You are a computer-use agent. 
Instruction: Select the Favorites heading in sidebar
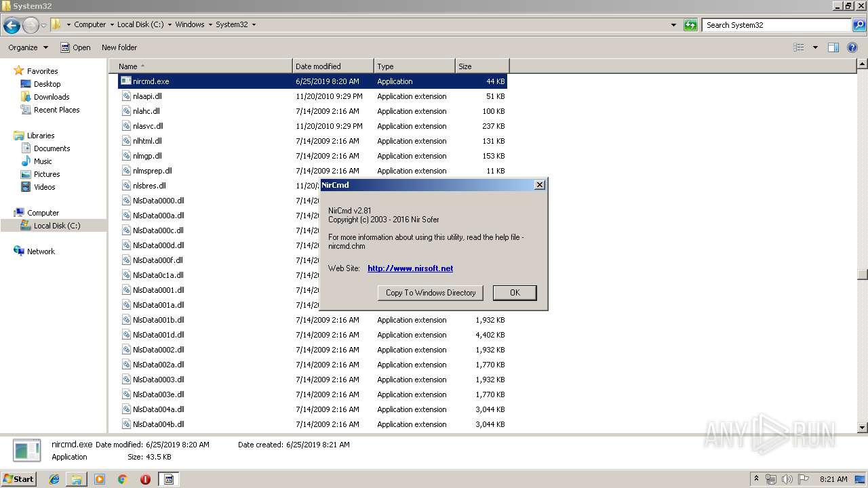42,71
